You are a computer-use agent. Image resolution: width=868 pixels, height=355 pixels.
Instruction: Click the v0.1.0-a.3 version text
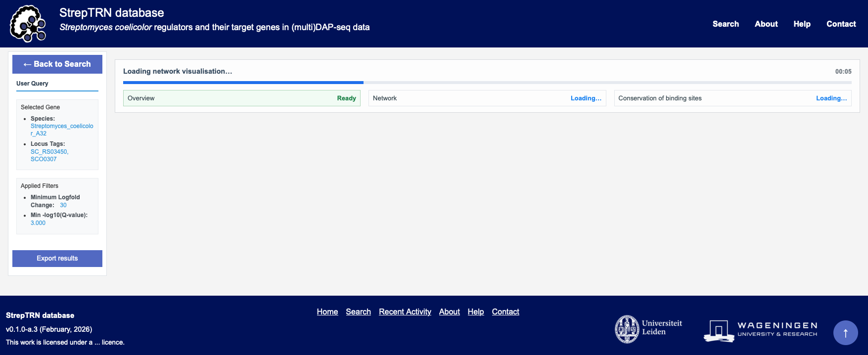(49, 329)
